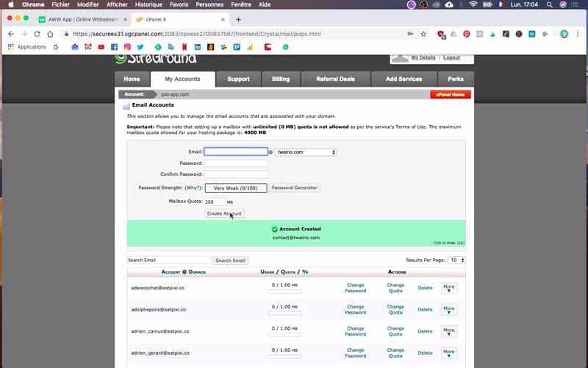The height and width of the screenshot is (368, 588).
Task: Close the Account Created notification
Action: [x=448, y=243]
